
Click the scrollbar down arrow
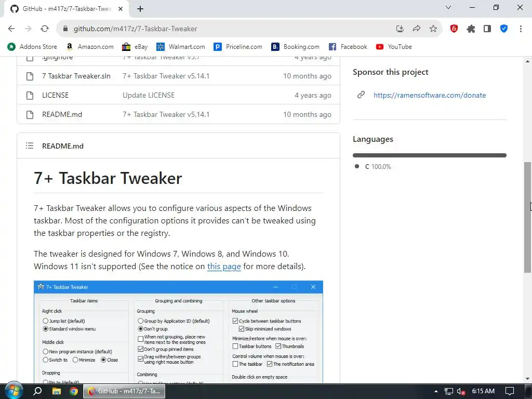pos(527,379)
